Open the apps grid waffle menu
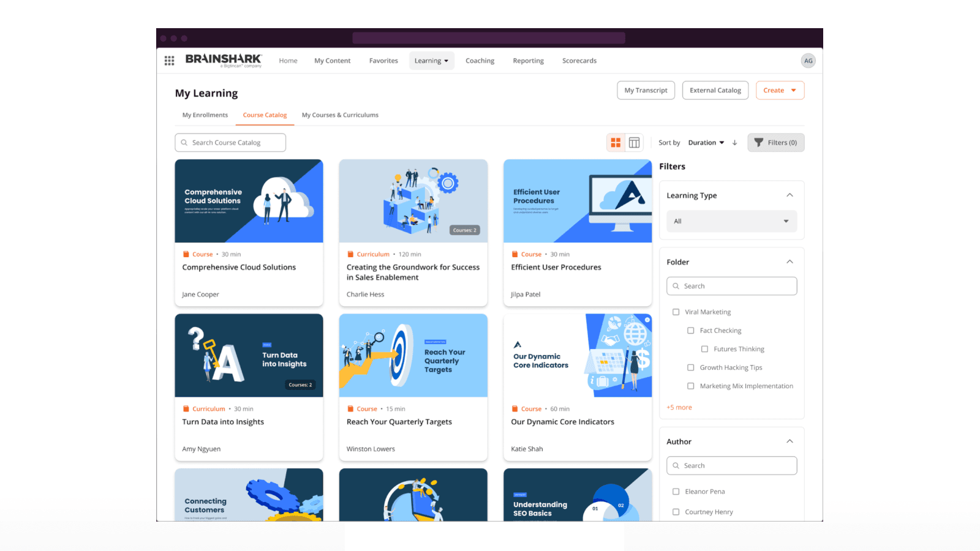Image resolution: width=980 pixels, height=551 pixels. pyautogui.click(x=169, y=60)
